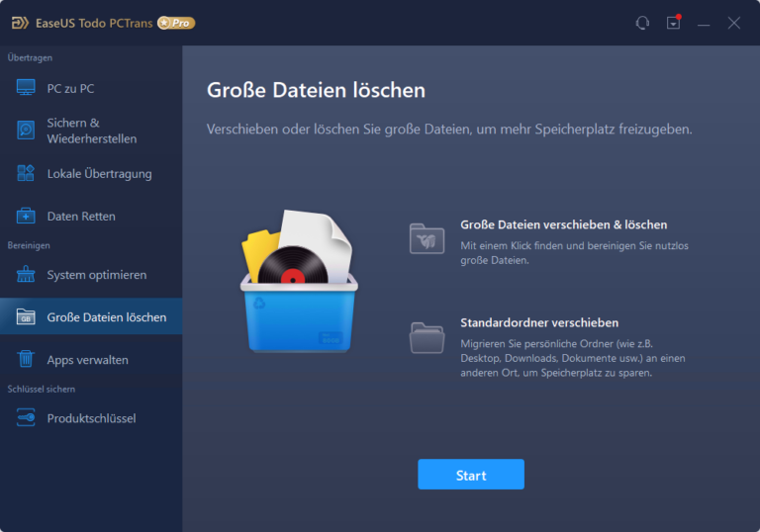This screenshot has height=532, width=760.
Task: Click the Sichern & Wiederherstellen backup icon
Action: pos(26,131)
